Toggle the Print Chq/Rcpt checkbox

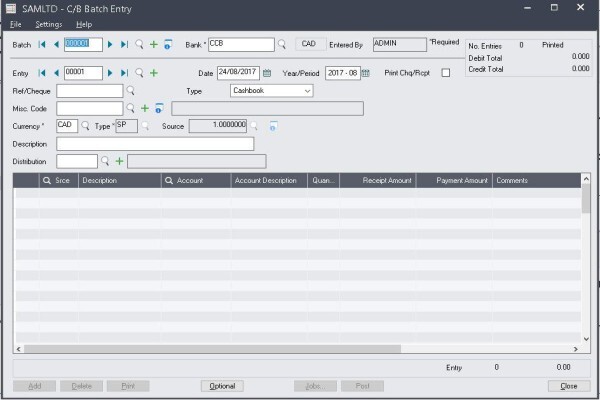[x=446, y=73]
